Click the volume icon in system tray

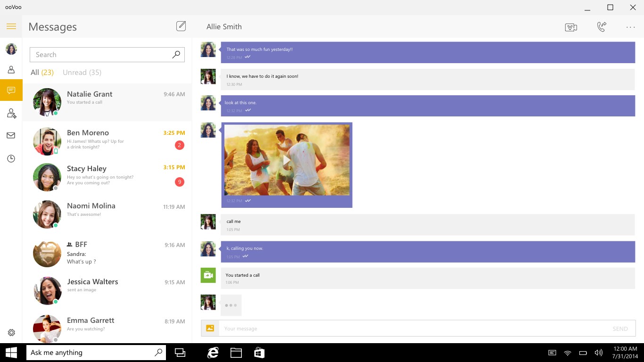coord(599,353)
